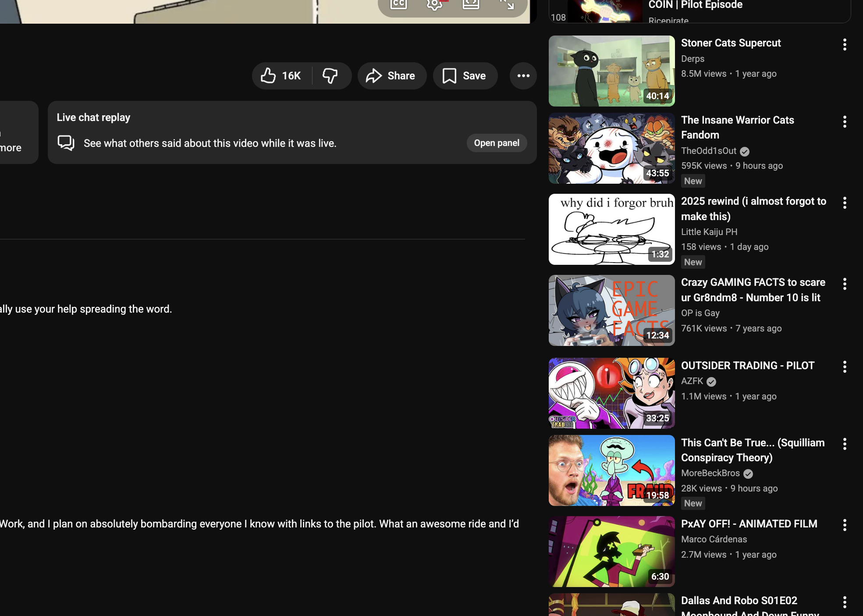
Task: Save video with bookmark icon
Action: click(x=465, y=76)
